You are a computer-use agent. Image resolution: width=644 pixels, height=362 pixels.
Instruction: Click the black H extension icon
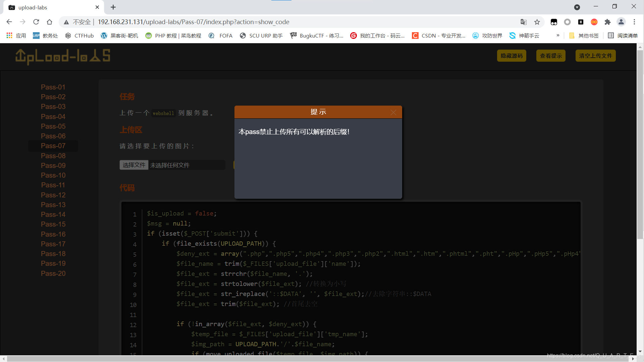[581, 22]
